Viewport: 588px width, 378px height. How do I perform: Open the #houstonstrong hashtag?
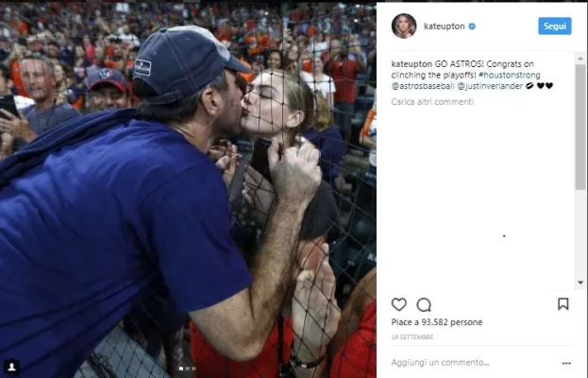[510, 75]
